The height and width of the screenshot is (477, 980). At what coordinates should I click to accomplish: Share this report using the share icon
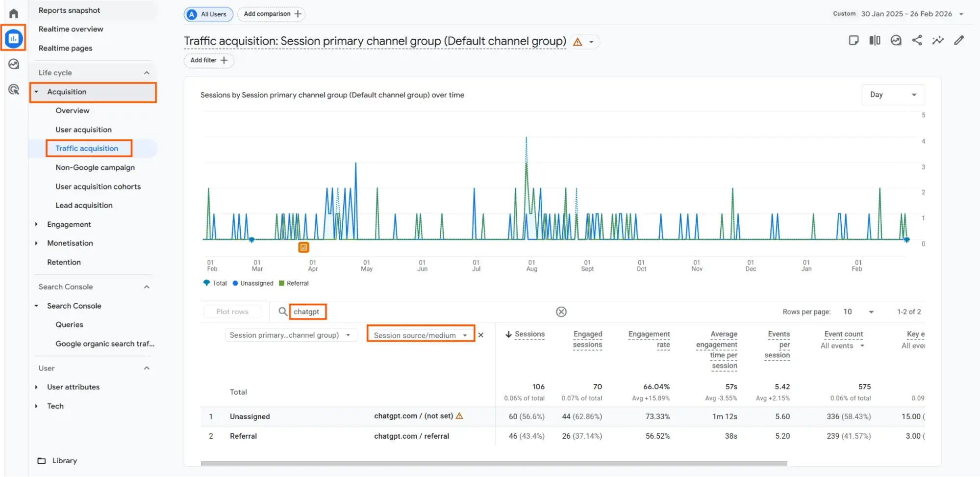(917, 40)
